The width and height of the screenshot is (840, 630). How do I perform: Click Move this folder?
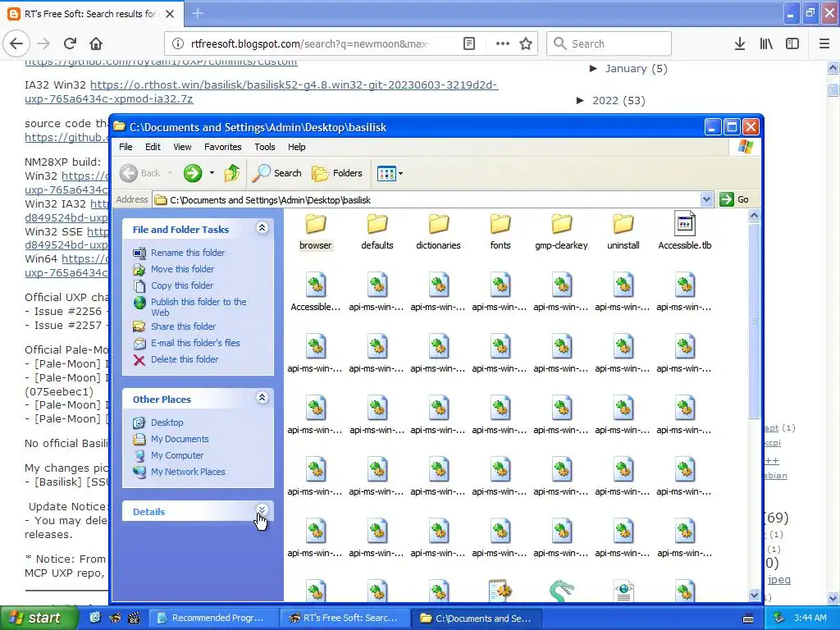182,269
